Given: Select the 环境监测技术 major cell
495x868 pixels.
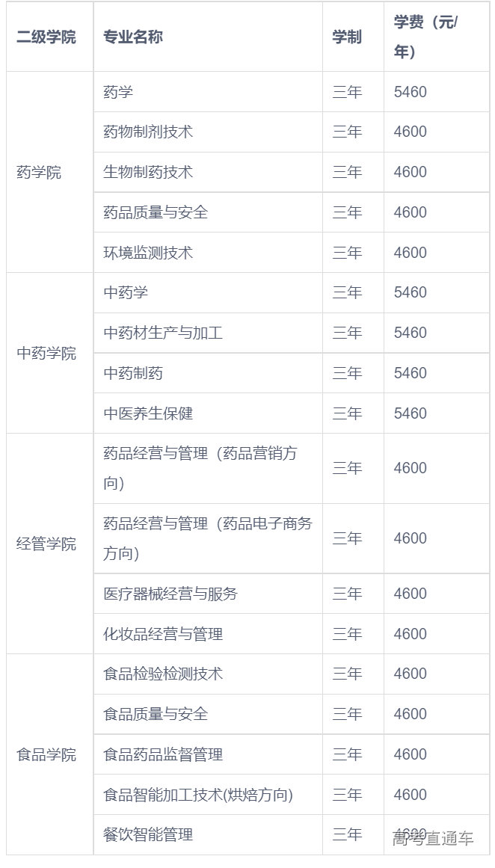Looking at the screenshot, I should pos(148,253).
